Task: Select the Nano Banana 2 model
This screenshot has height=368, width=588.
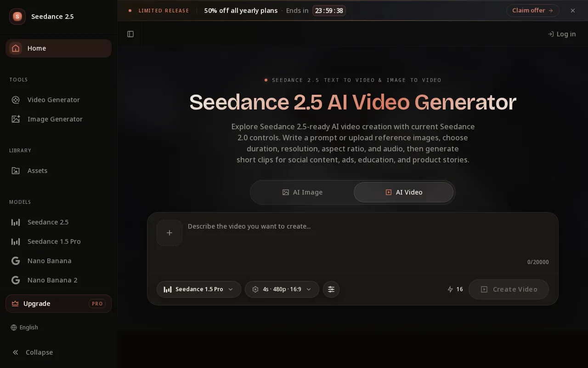Action: click(x=58, y=280)
